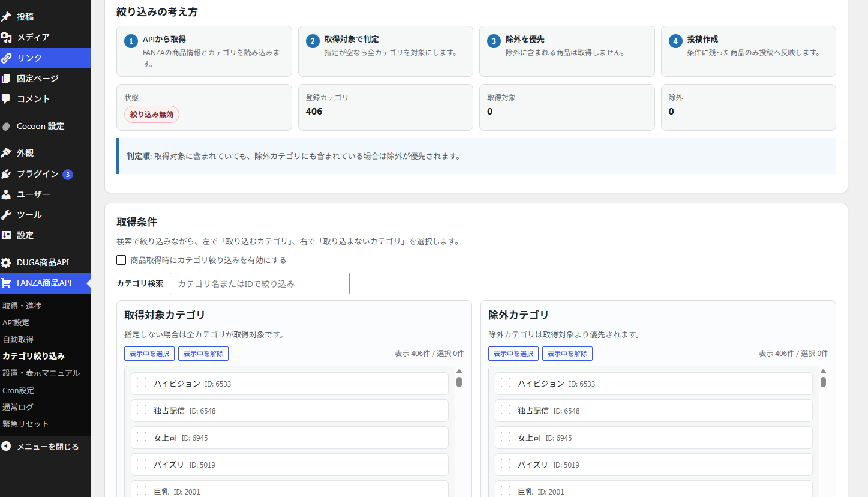Image resolution: width=868 pixels, height=497 pixels.
Task: Enable 商品取得時にカテゴリ絞り込みを有効にする checkbox
Action: (x=121, y=260)
